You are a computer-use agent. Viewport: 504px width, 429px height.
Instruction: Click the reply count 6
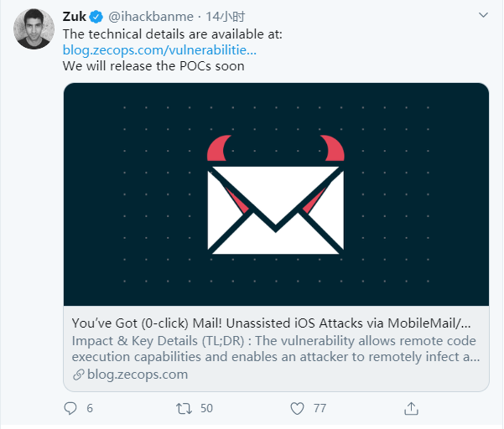[x=90, y=408]
